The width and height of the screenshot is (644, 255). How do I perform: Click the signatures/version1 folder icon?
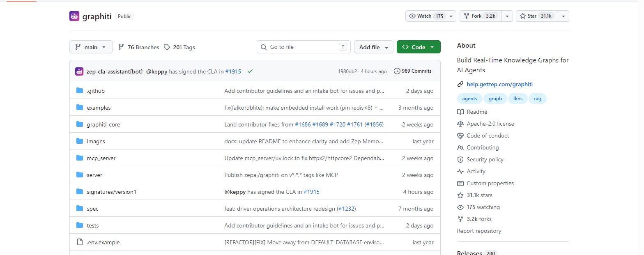(80, 192)
